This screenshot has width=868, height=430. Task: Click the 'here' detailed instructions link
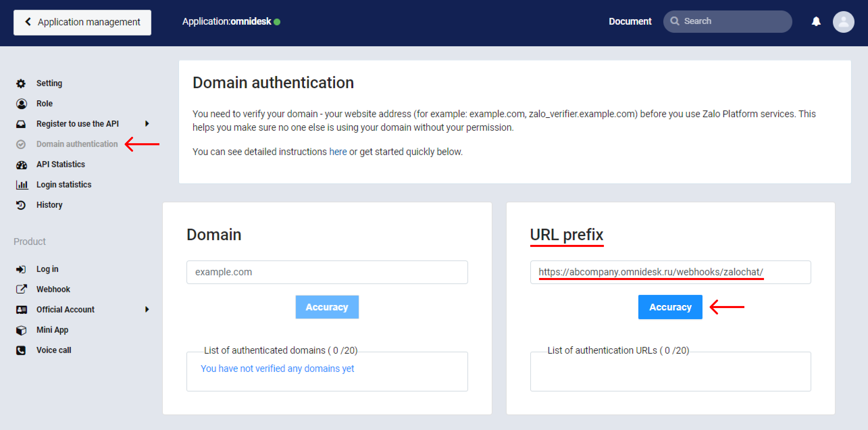pos(338,152)
